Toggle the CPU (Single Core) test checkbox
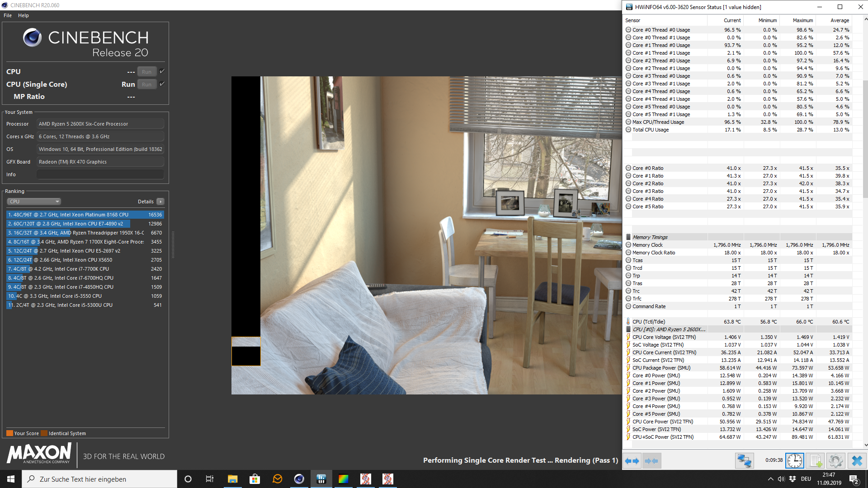This screenshot has height=488, width=868. (162, 84)
